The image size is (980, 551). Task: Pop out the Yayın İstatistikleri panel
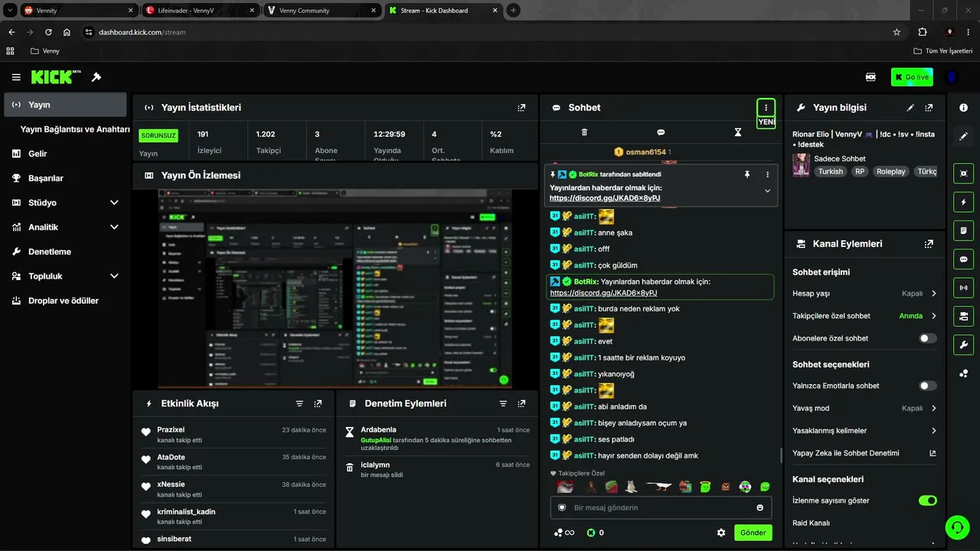tap(521, 108)
